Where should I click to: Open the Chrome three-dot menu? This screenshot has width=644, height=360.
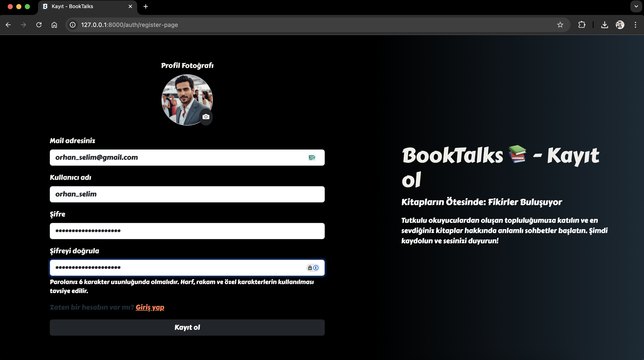635,25
